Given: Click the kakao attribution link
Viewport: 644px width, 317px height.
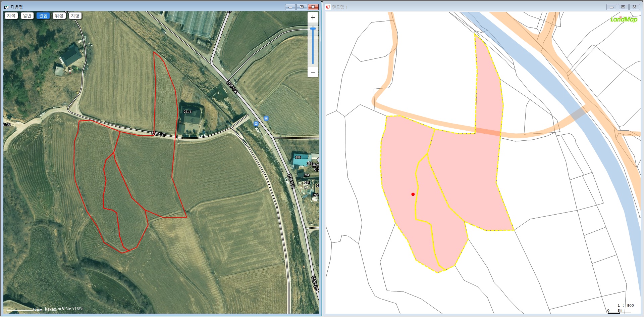Looking at the screenshot, I should (51, 309).
